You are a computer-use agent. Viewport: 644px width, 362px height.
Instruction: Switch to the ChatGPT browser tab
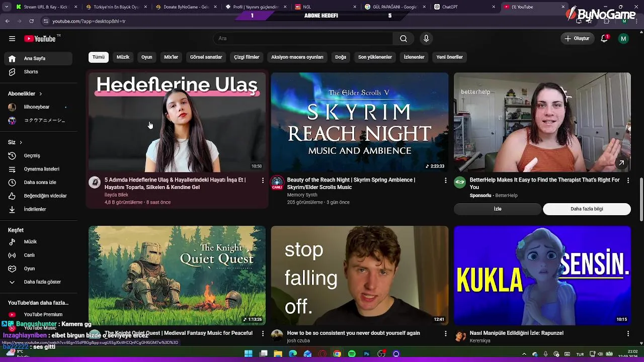(x=463, y=7)
